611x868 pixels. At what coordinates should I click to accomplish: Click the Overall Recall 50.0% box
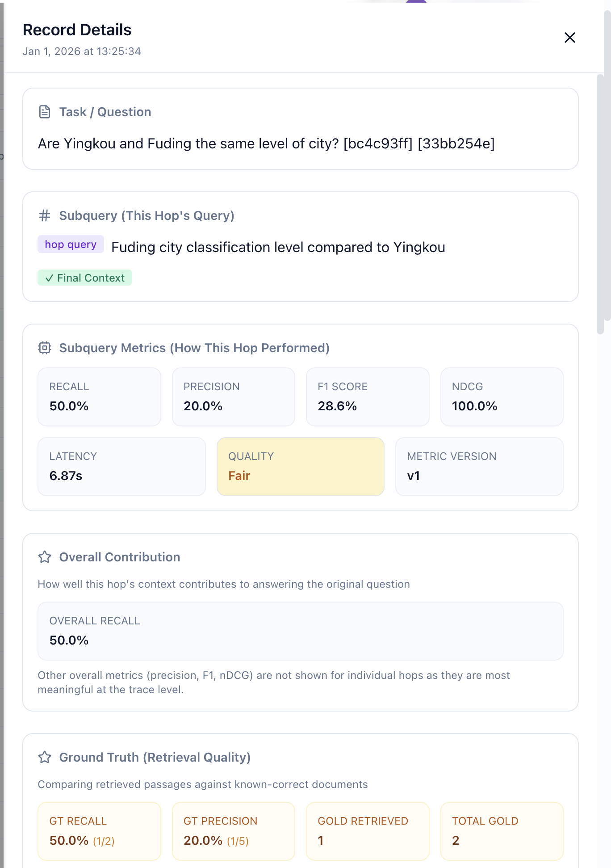coord(300,631)
